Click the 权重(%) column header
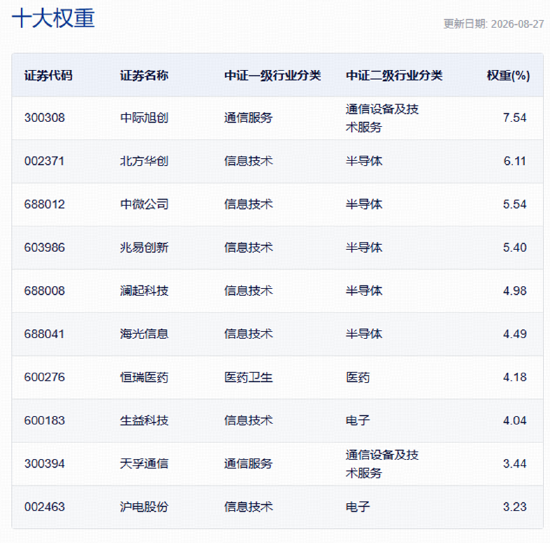This screenshot has height=543, width=550. [x=508, y=75]
